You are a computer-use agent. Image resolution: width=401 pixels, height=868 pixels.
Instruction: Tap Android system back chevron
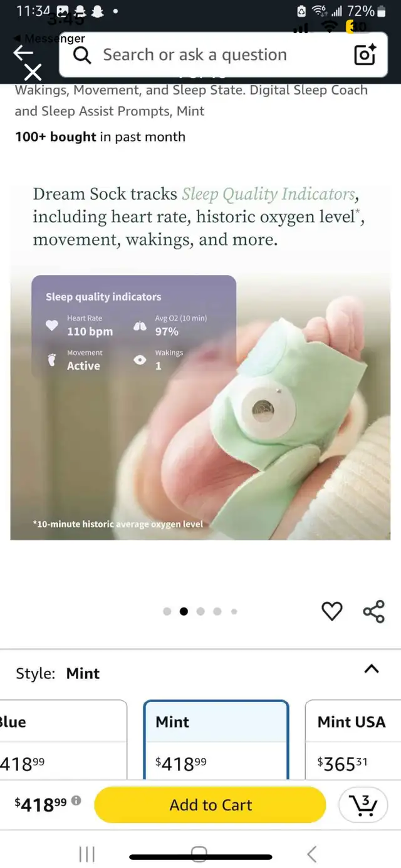pyautogui.click(x=312, y=854)
